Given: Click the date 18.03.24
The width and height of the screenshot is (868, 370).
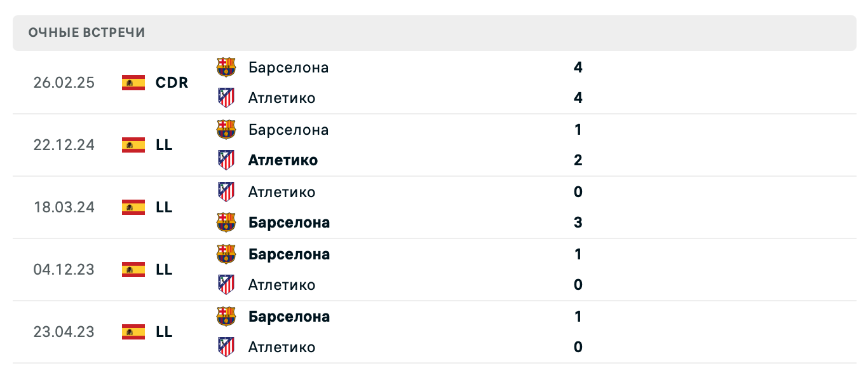Looking at the screenshot, I should (x=64, y=207).
